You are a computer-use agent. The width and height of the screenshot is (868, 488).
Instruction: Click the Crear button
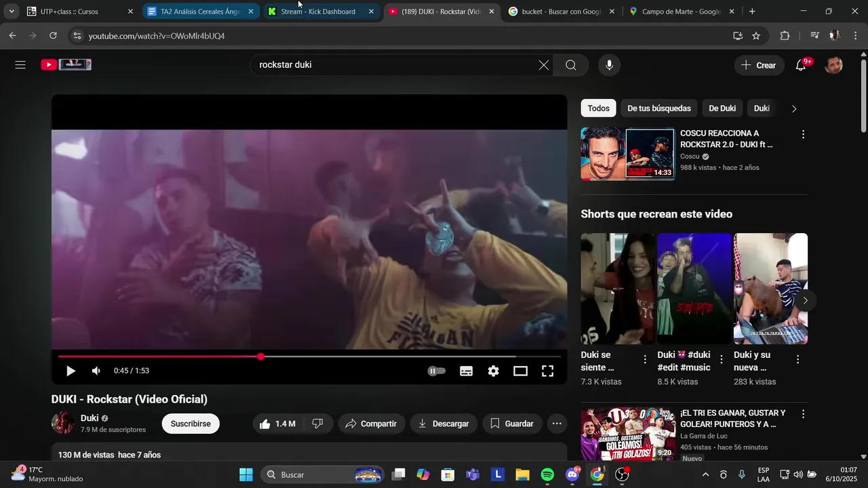pyautogui.click(x=759, y=65)
